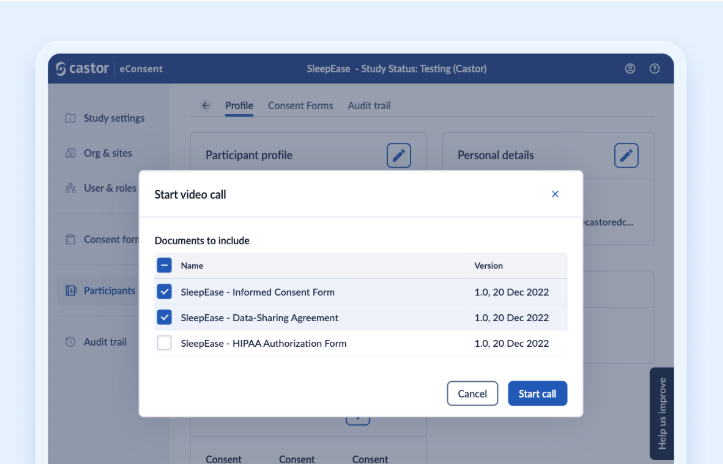Viewport: 723px width, 466px height.
Task: Switch to the Consent Forms tab
Action: click(x=300, y=106)
